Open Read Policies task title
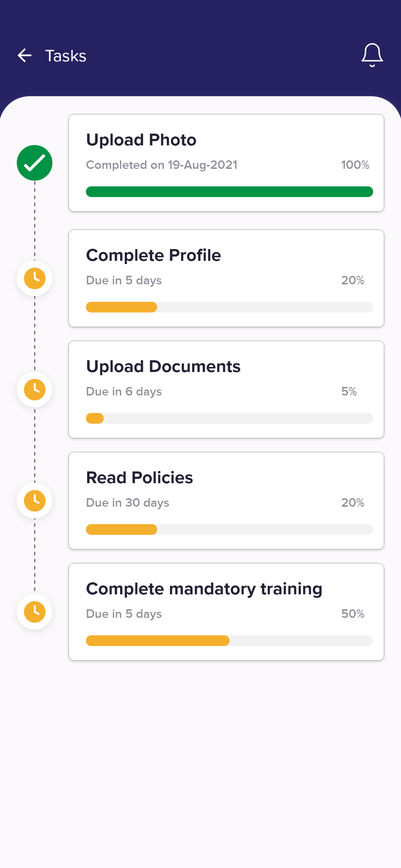The image size is (401, 868). 139,477
